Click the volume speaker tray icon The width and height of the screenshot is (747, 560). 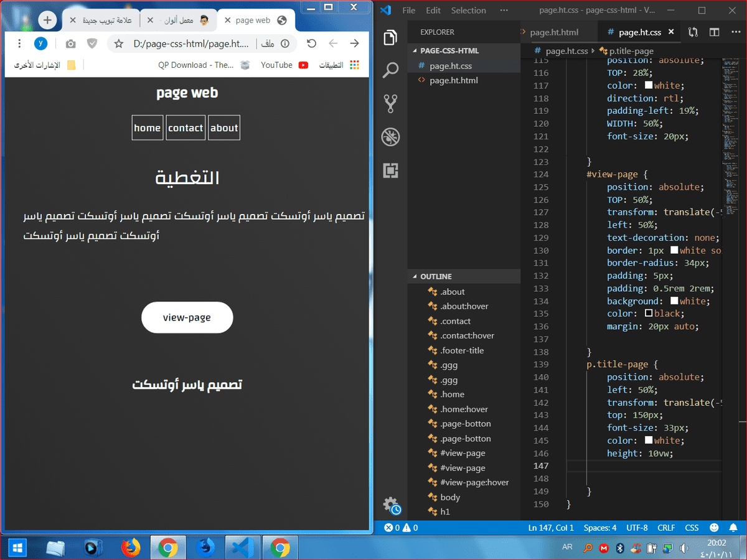[x=684, y=548]
